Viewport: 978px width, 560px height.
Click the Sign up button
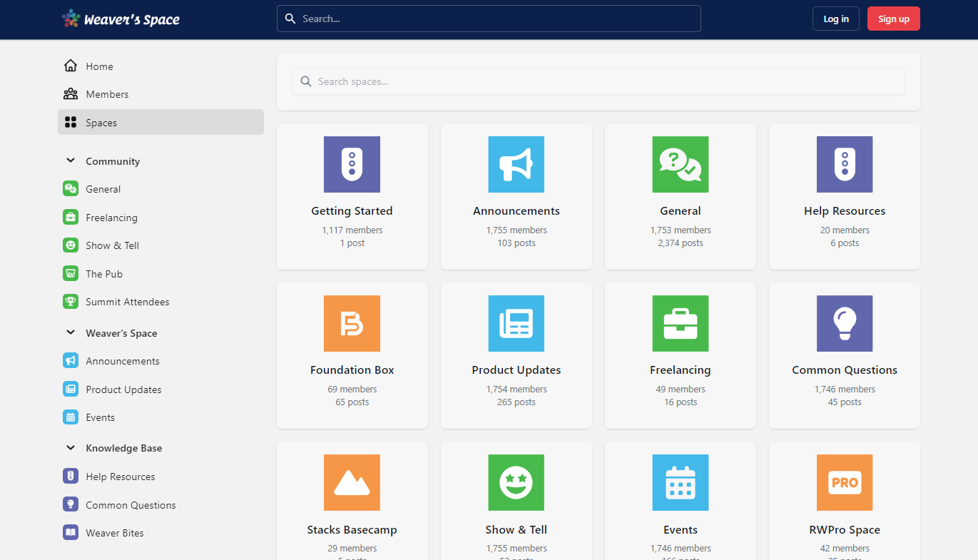click(x=893, y=18)
